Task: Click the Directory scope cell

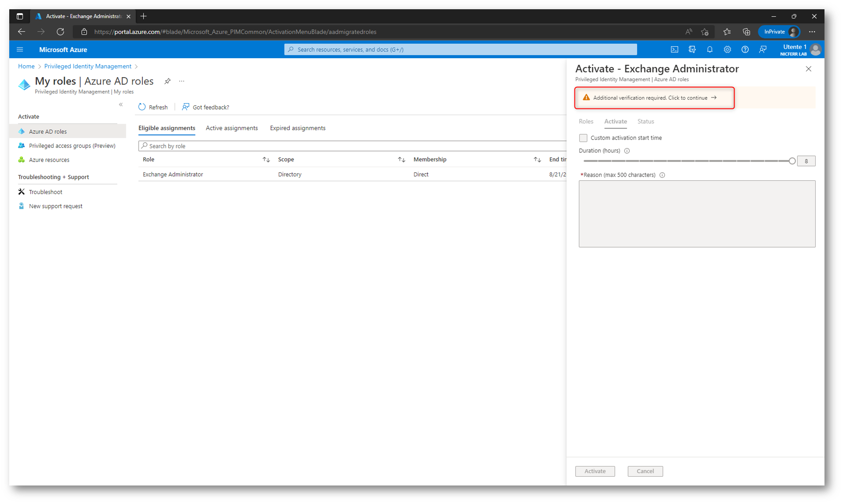Action: 290,174
